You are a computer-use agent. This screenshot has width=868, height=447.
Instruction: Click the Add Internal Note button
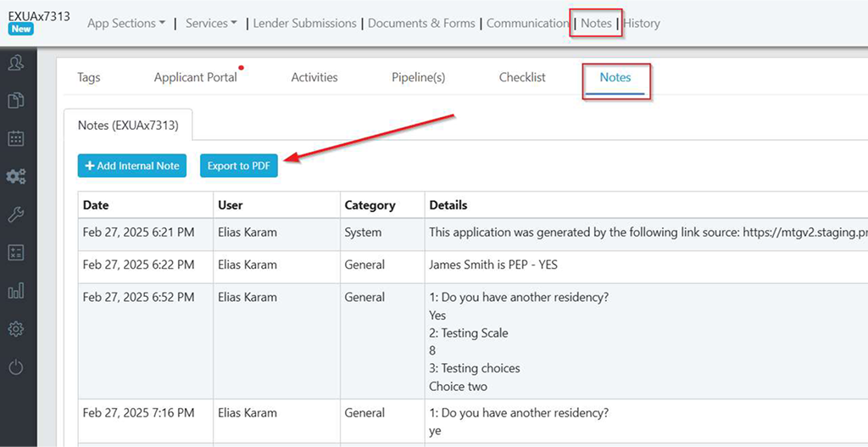coord(131,165)
